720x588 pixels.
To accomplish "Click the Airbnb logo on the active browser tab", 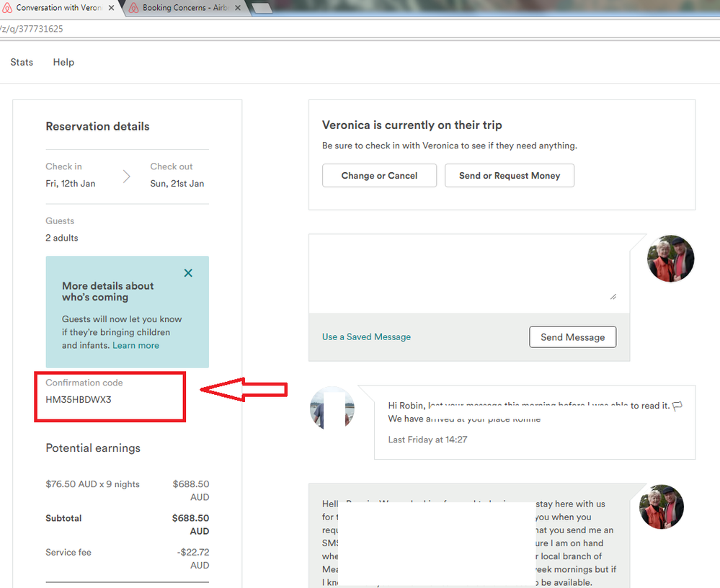I will coord(8,8).
